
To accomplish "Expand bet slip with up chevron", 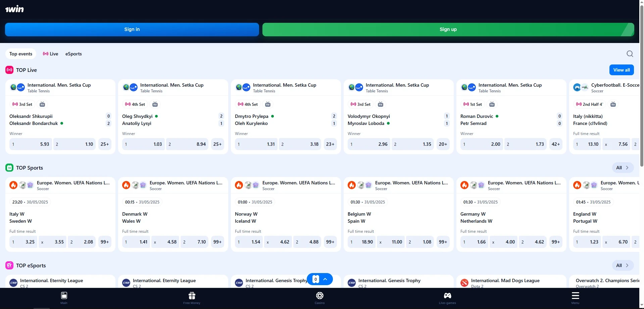I will [325, 279].
